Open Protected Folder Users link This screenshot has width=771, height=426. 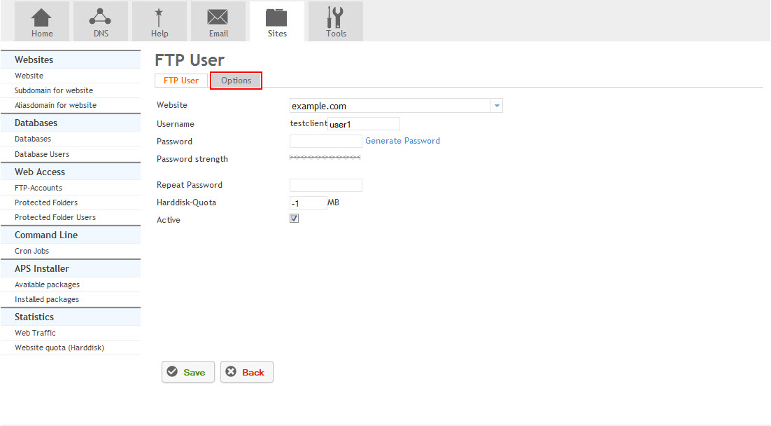click(55, 217)
